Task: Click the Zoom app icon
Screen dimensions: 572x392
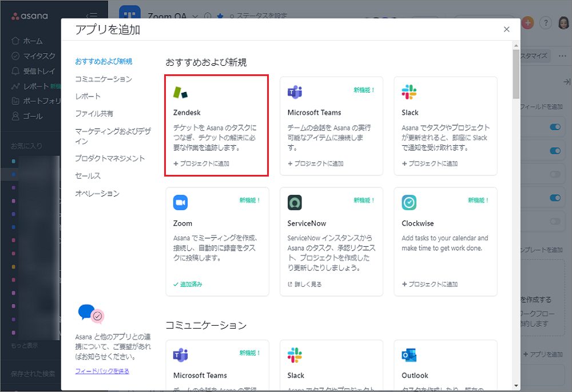Action: [x=180, y=202]
